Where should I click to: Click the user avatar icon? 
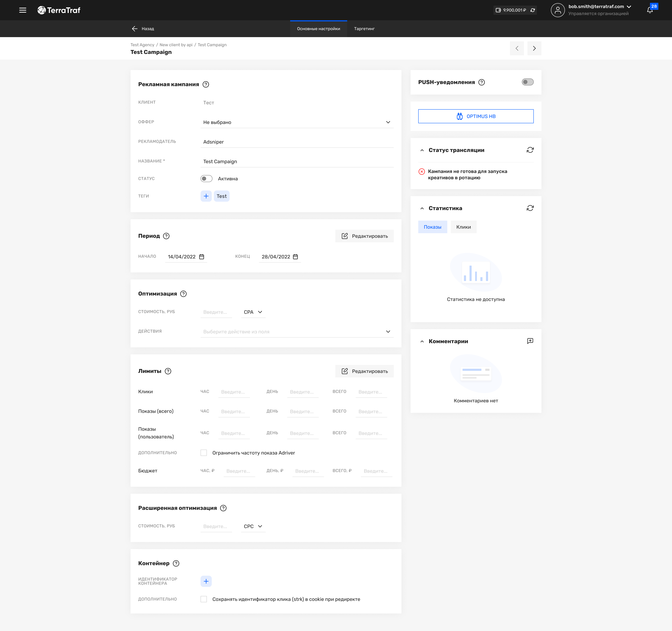[558, 10]
